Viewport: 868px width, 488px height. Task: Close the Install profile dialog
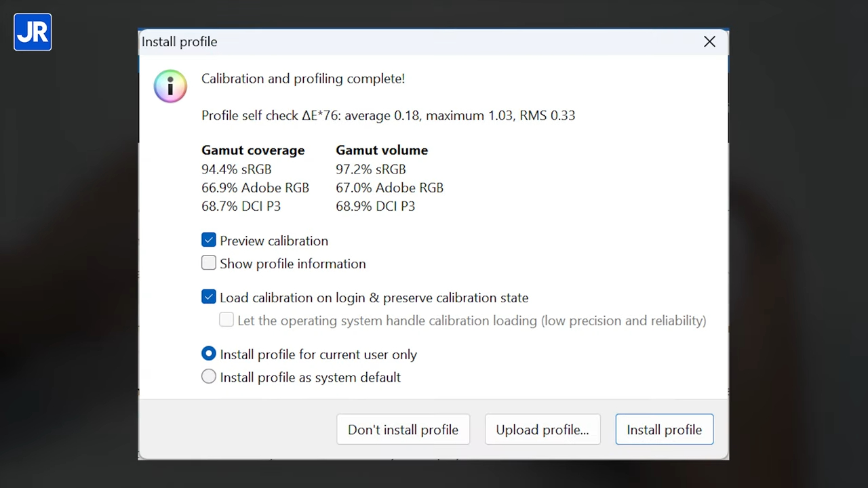[x=709, y=42]
